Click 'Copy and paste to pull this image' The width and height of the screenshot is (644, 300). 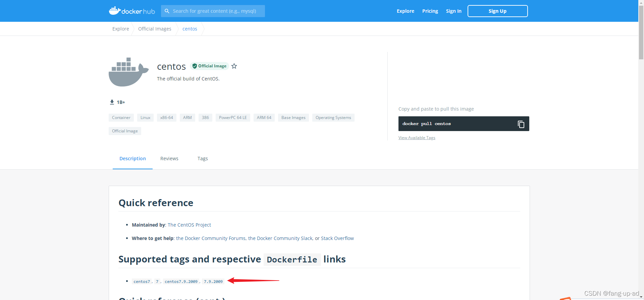click(x=436, y=109)
